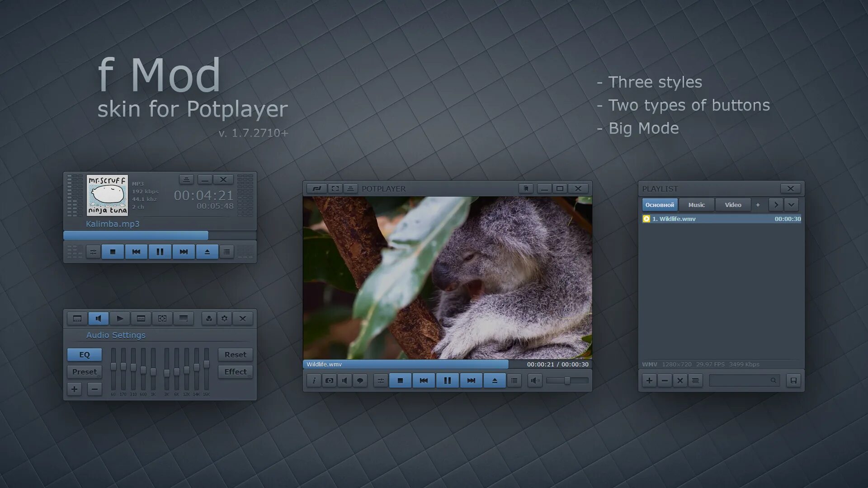868x488 pixels.
Task: Toggle the playlist list button in the video player
Action: pyautogui.click(x=514, y=380)
